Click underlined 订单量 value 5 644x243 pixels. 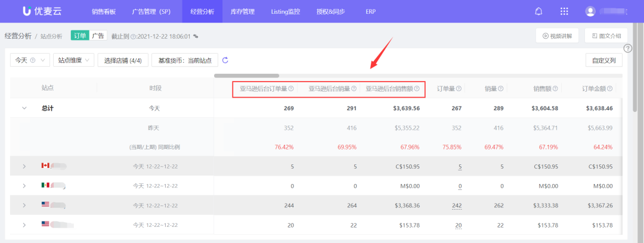(x=460, y=166)
